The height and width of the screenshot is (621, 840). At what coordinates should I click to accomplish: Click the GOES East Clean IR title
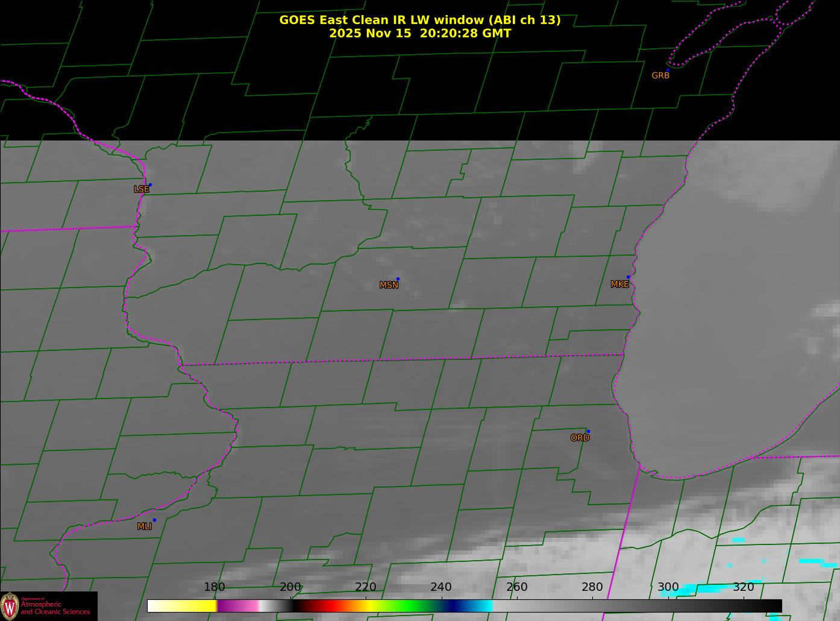point(419,20)
